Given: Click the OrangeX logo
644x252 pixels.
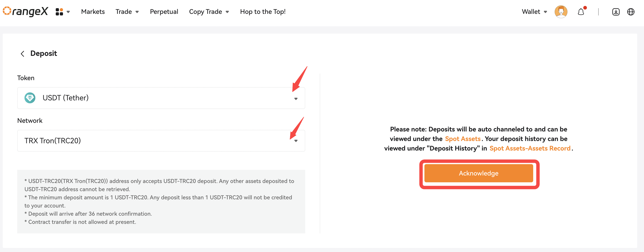Looking at the screenshot, I should click(x=25, y=12).
